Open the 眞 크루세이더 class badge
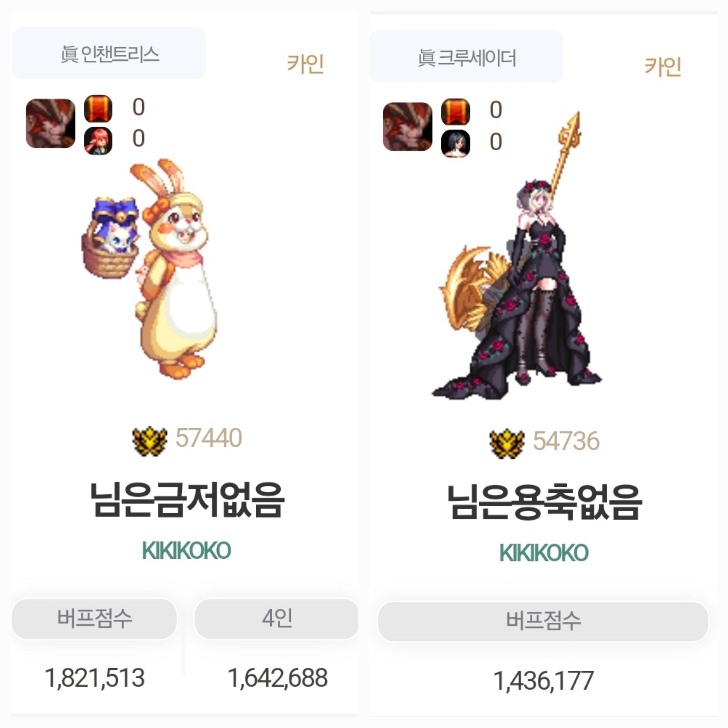 (466, 57)
